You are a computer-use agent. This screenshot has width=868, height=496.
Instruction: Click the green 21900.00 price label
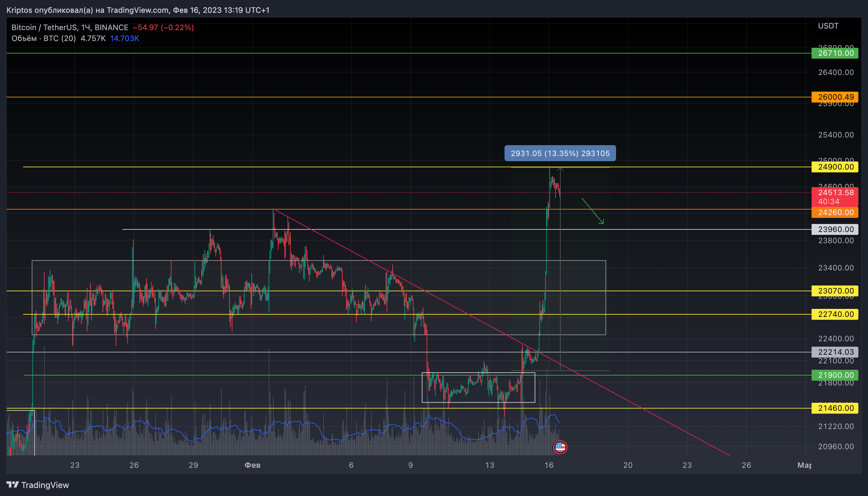[x=835, y=375]
